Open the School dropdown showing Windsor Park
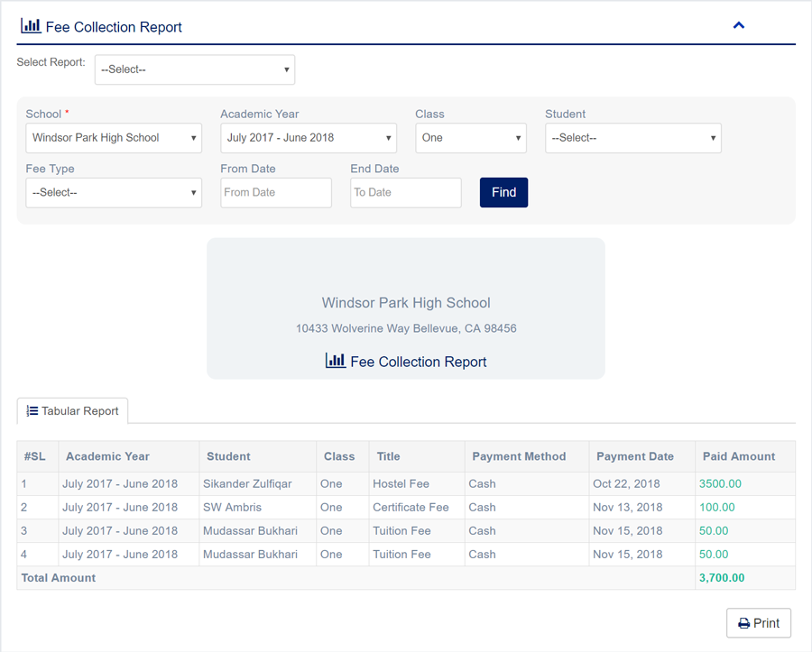The image size is (812, 652). (114, 138)
